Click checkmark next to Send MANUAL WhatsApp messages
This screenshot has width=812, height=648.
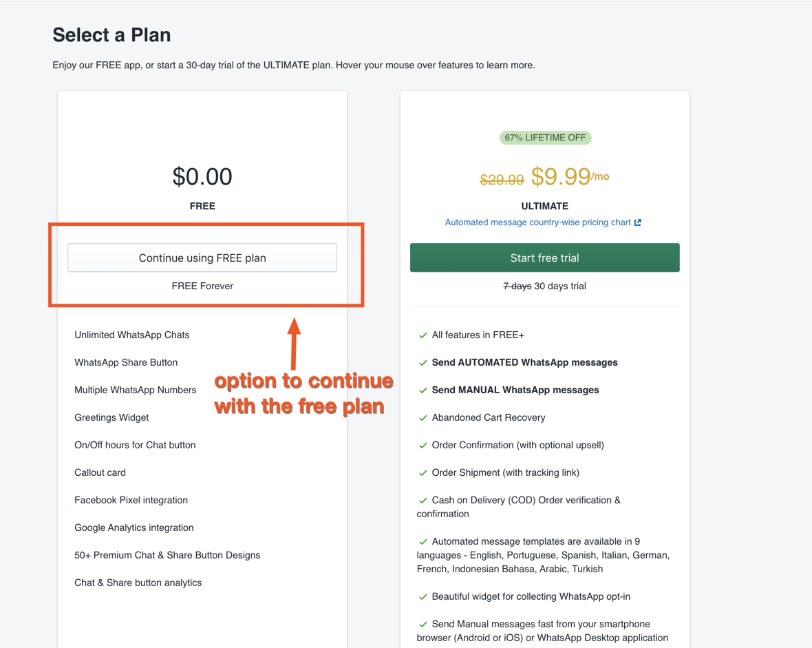pyautogui.click(x=423, y=390)
